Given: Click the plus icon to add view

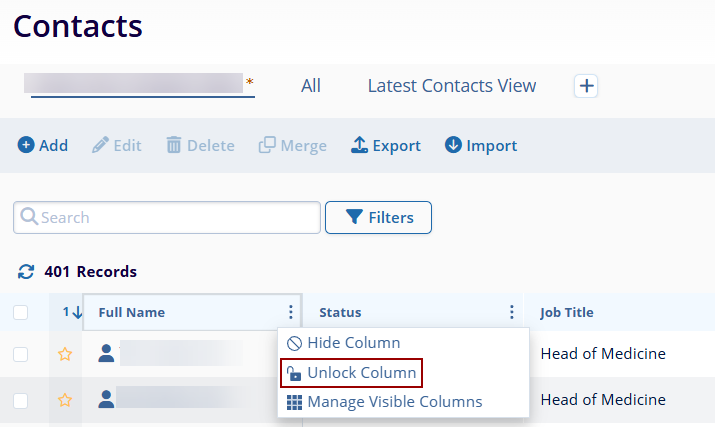Looking at the screenshot, I should click(586, 86).
